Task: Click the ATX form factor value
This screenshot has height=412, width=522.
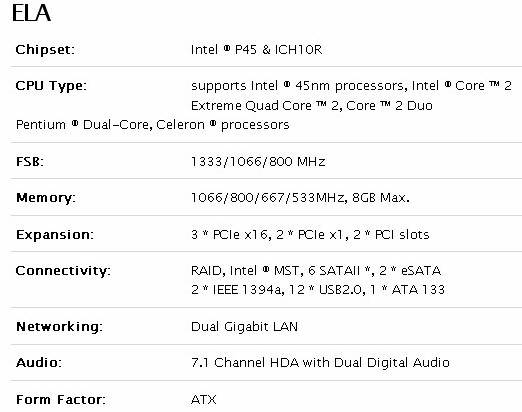Action: tap(204, 400)
